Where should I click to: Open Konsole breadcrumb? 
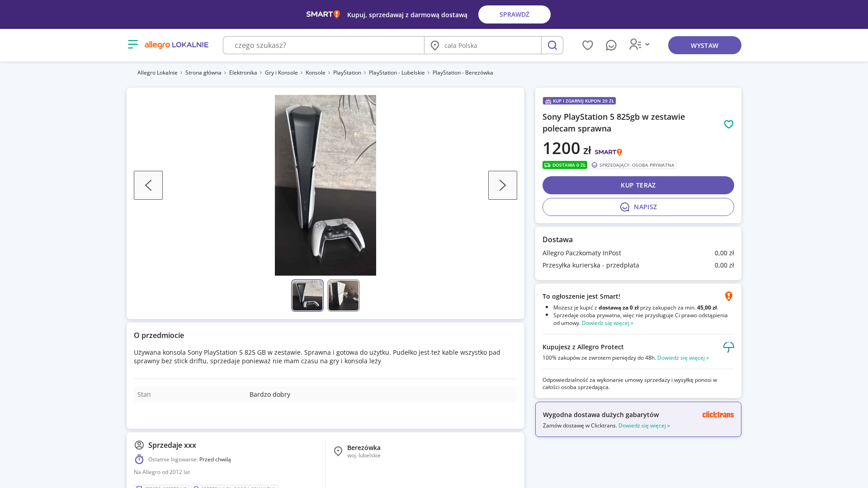[315, 72]
